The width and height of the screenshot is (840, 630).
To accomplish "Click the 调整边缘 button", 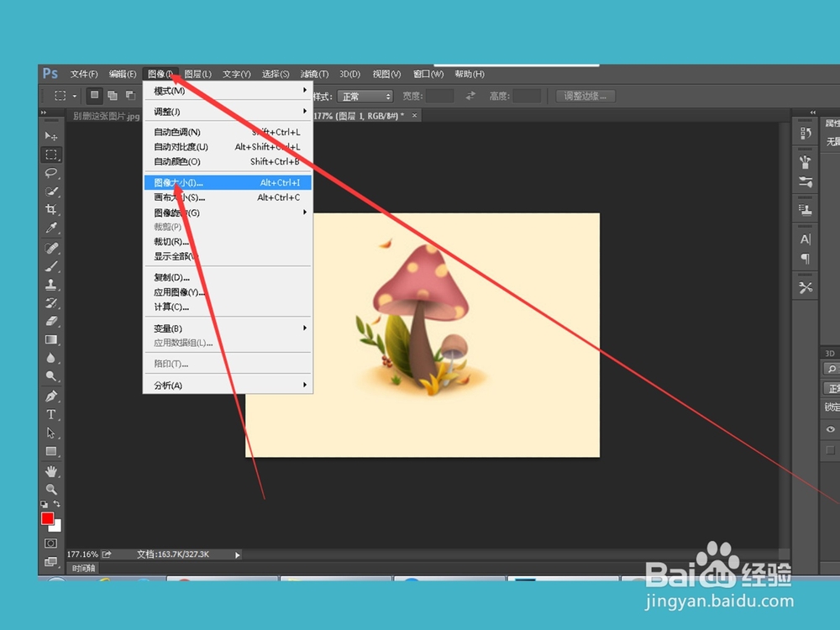I will click(x=585, y=97).
